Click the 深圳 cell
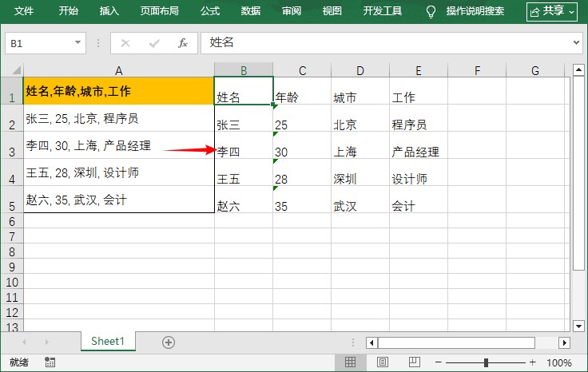The width and height of the screenshot is (588, 372). click(x=360, y=172)
